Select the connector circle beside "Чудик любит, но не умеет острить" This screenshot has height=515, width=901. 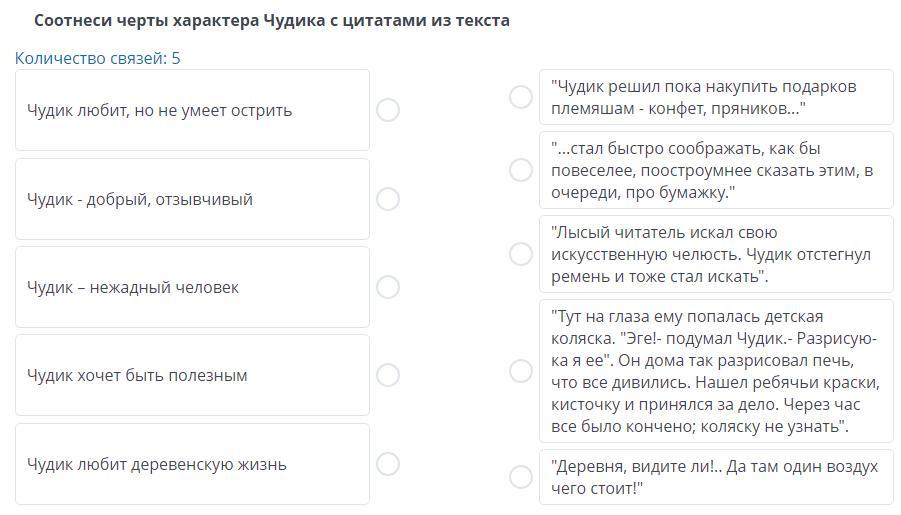point(388,110)
